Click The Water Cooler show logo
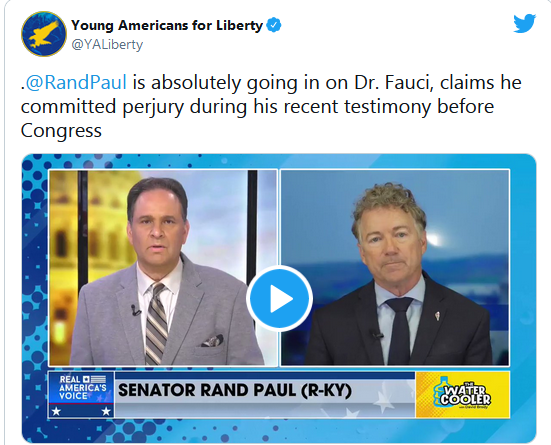The height and width of the screenshot is (445, 551). [462, 394]
